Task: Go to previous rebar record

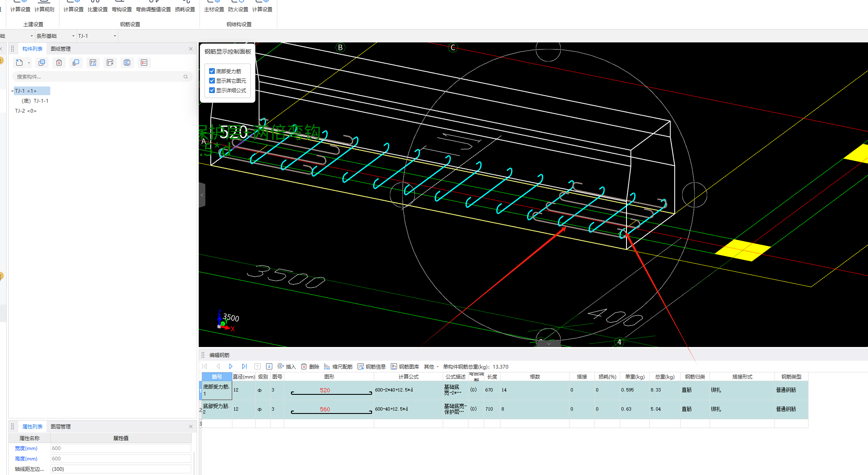Action: pos(218,367)
